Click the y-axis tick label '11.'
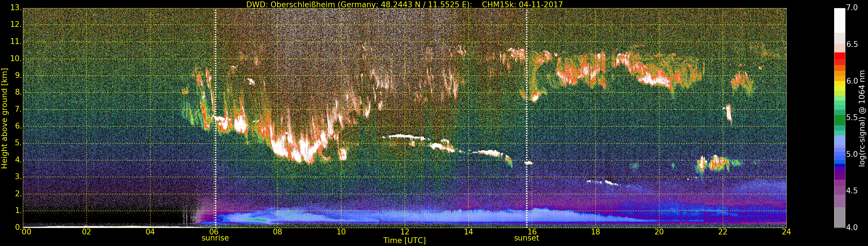This screenshot has height=246, width=868. [x=16, y=42]
